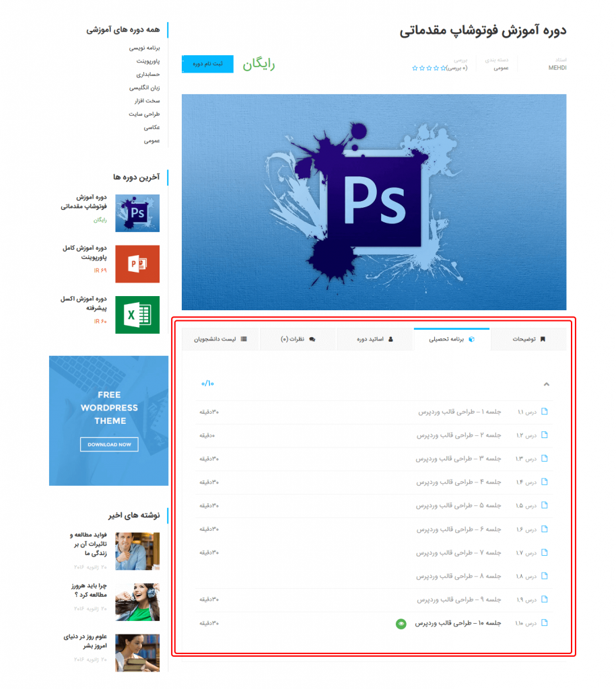Viewport: 616px width, 689px height.
Task: Click the document icon of lesson ۱.۶
Action: coord(545,529)
